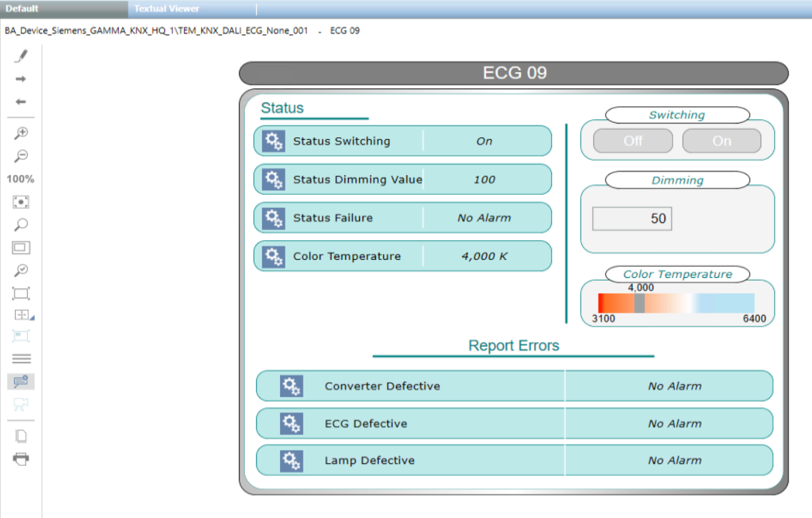Click the copy pages icon
Screen dimensions: 812x518
pyautogui.click(x=21, y=436)
